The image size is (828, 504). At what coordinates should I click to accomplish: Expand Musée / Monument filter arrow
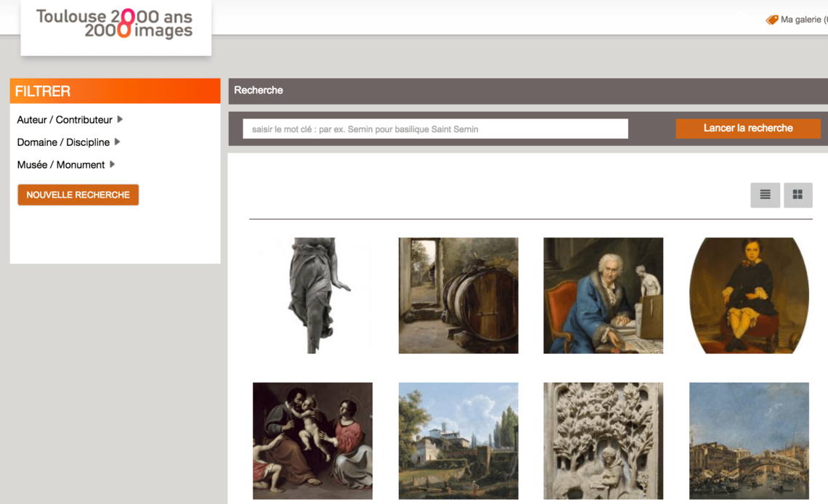pyautogui.click(x=112, y=165)
